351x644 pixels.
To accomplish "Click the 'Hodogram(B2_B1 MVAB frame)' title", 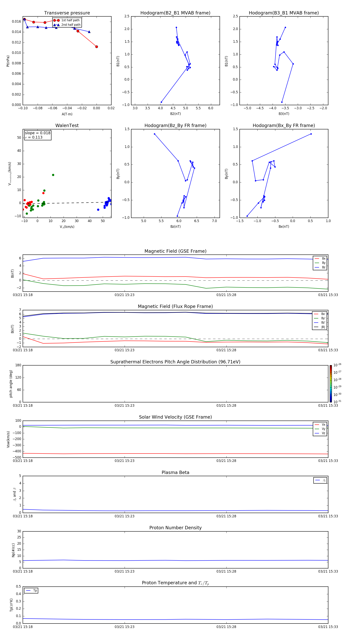I will pyautogui.click(x=175, y=13).
